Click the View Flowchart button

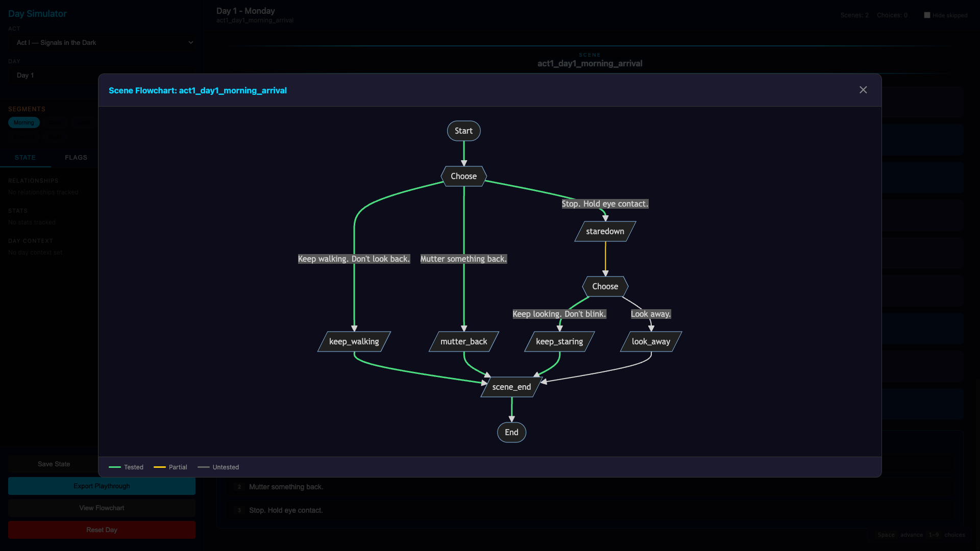(x=102, y=508)
